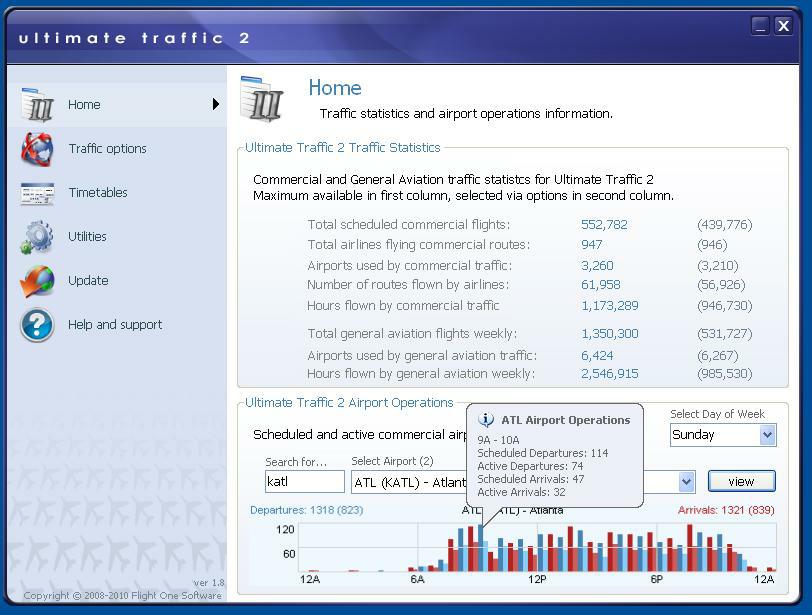Expand the Select Day of Week dropdown
This screenshot has width=812, height=615.
[x=767, y=435]
